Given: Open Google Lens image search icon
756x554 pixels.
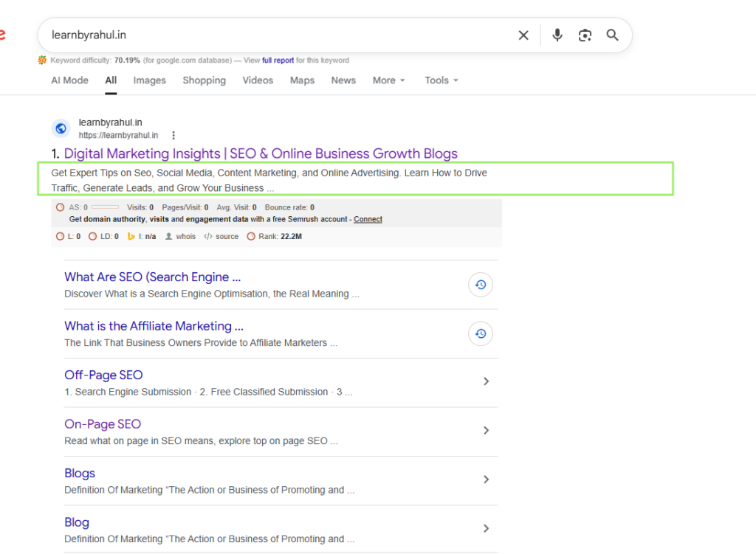Looking at the screenshot, I should tap(585, 35).
